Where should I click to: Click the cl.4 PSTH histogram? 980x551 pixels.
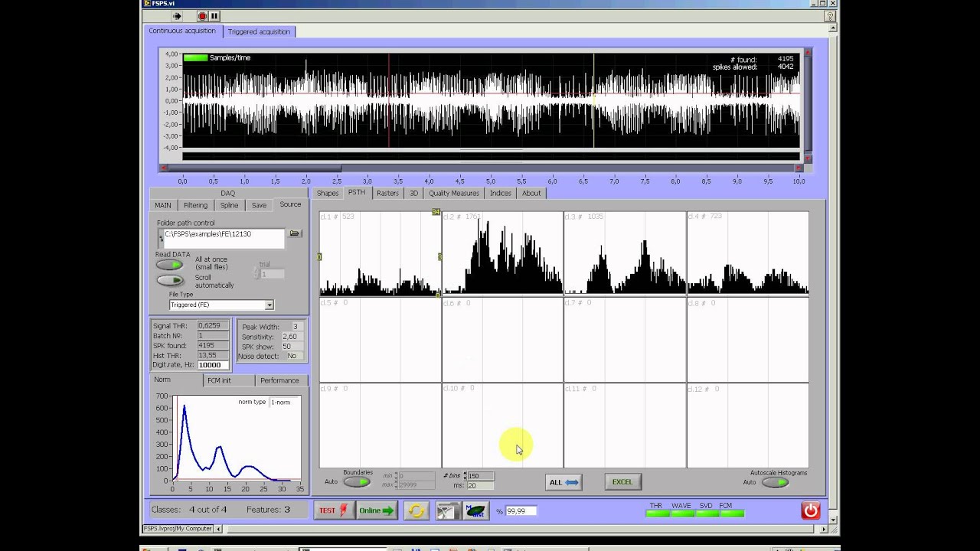point(747,253)
